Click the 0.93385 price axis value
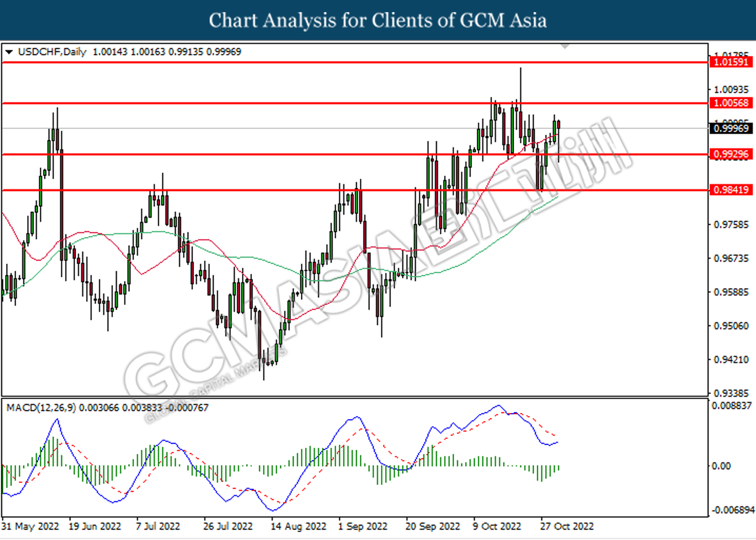756x540 pixels. click(x=731, y=393)
